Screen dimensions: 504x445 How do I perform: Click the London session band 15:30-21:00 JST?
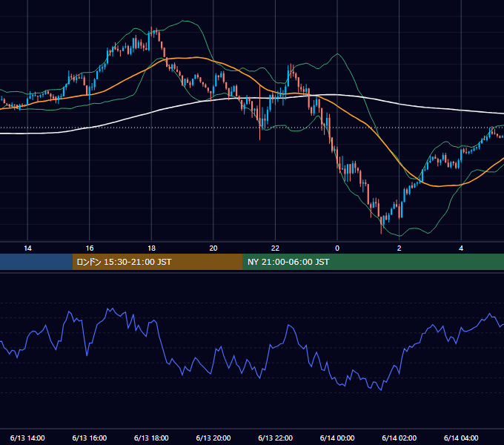(157, 262)
